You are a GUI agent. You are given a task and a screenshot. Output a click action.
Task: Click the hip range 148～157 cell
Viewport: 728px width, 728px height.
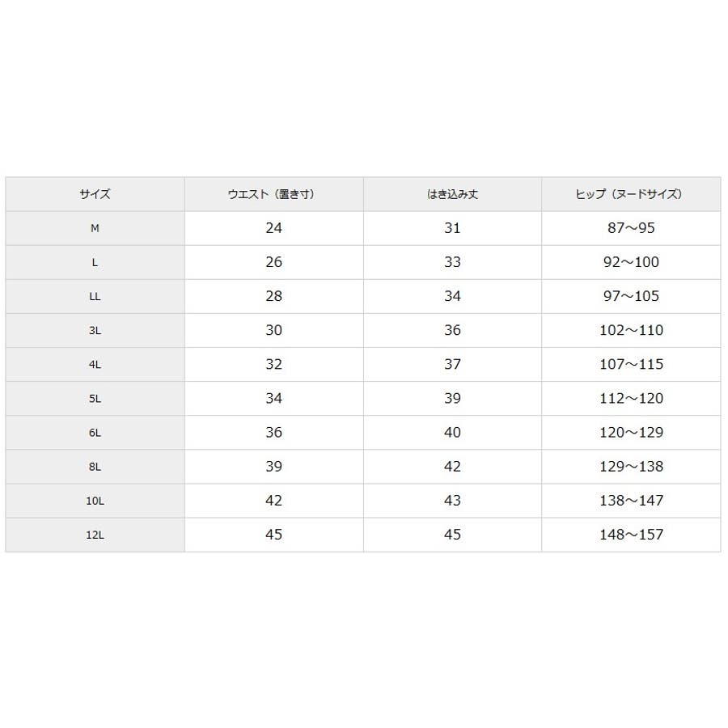631,535
